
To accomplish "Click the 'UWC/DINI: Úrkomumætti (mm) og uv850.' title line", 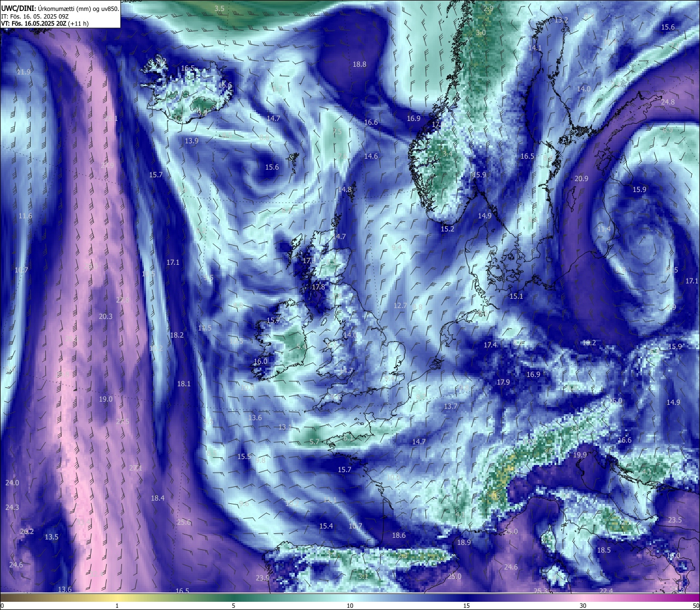I will tap(60, 8).
